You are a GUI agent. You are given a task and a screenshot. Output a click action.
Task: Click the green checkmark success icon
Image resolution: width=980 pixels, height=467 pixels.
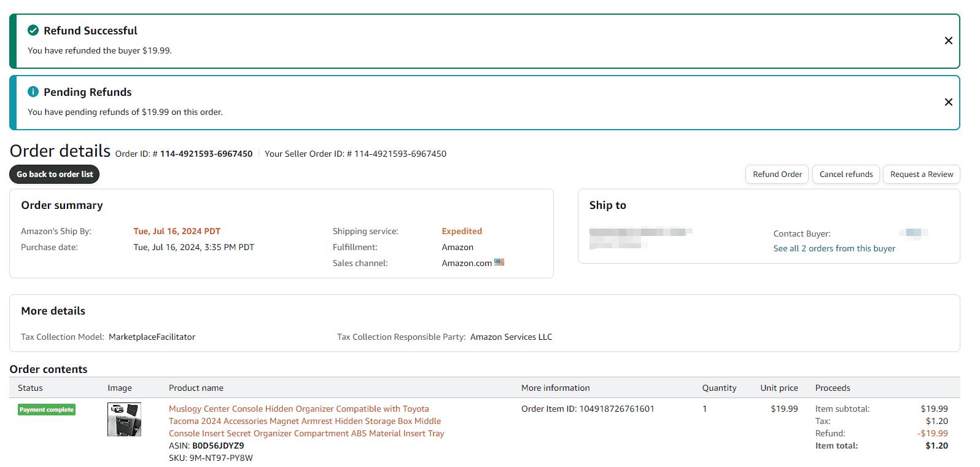click(x=33, y=31)
